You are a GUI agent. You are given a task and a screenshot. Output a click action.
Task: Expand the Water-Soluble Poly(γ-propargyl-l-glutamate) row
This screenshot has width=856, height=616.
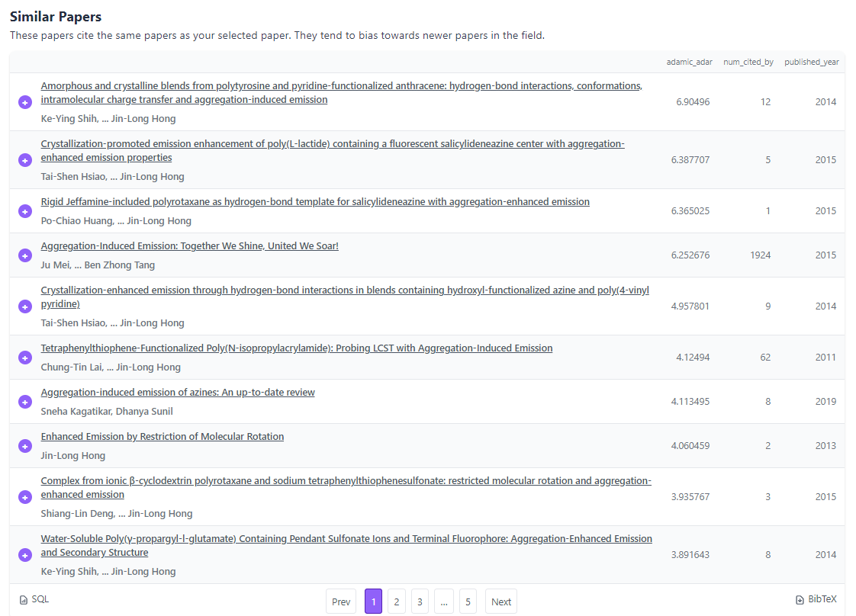(x=24, y=554)
